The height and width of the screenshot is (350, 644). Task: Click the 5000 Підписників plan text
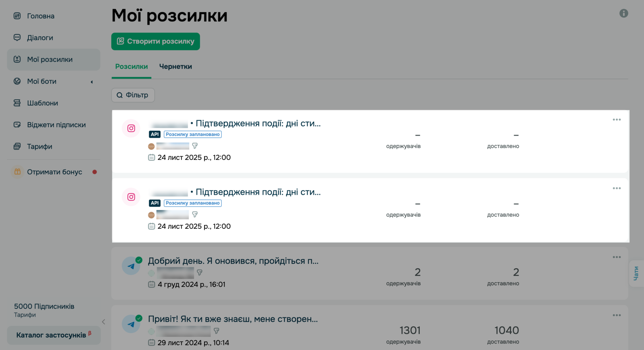tap(44, 307)
